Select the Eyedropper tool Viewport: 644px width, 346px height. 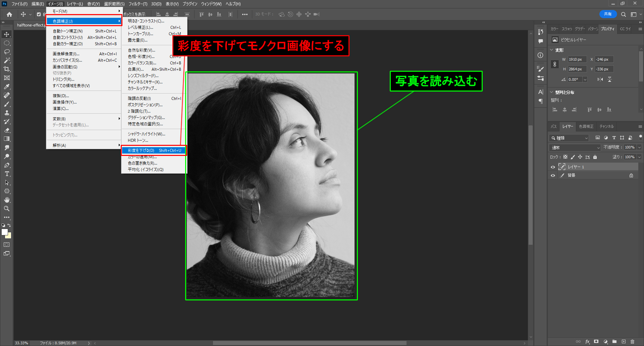click(7, 86)
